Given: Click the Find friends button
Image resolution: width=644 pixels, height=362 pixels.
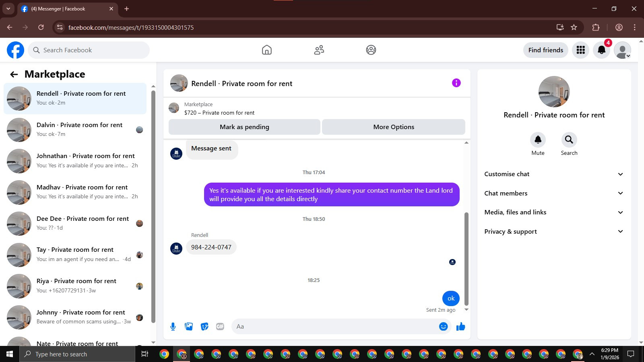Looking at the screenshot, I should click(x=546, y=50).
